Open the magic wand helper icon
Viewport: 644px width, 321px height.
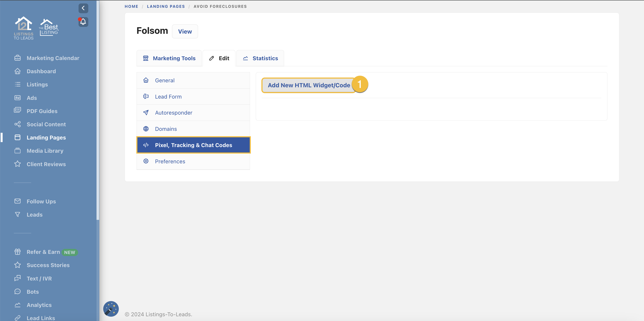click(111, 308)
